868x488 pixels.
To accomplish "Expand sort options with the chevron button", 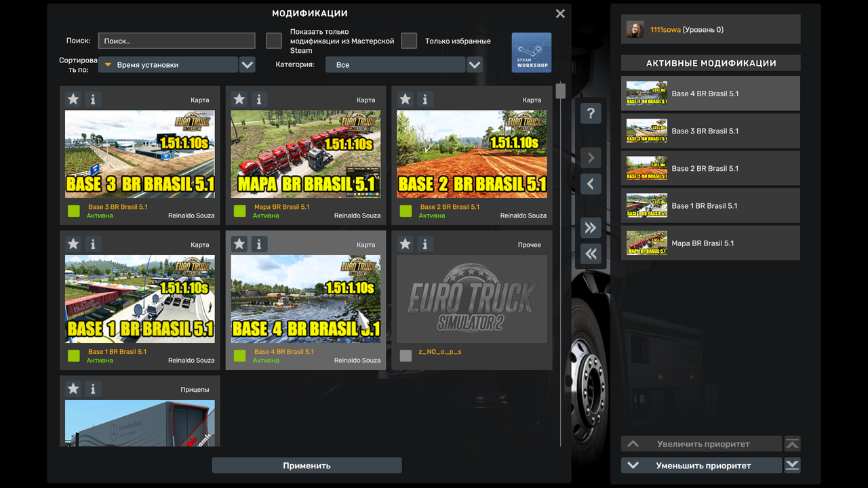I will point(248,65).
